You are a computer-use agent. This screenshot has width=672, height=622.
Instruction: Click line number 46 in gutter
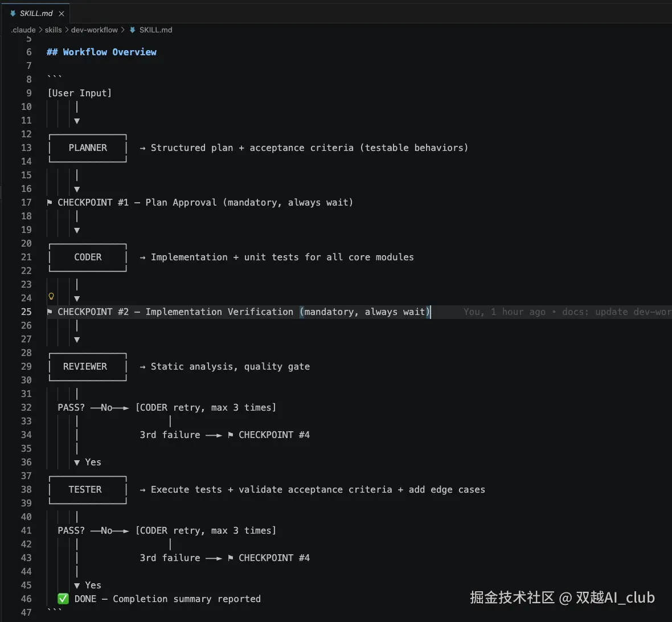pyautogui.click(x=26, y=599)
